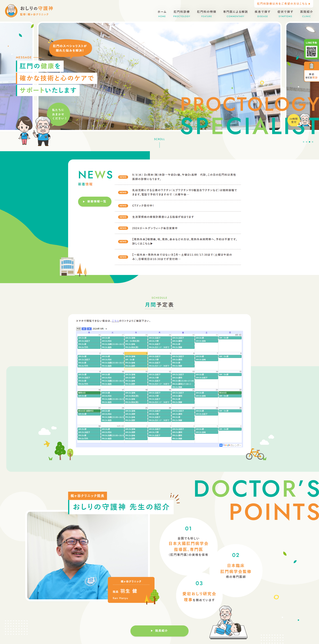The image size is (319, 644).
Task: Open 肛門科診療 PROCTOLOGY menu item
Action: click(182, 14)
